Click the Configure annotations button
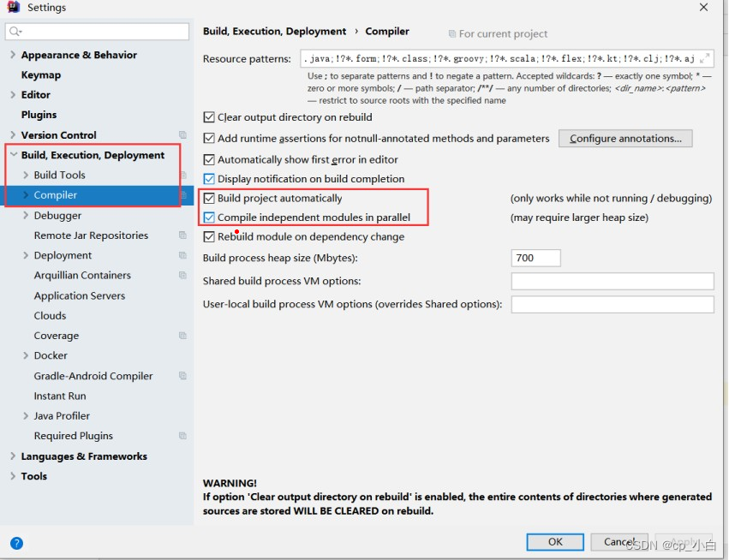The height and width of the screenshot is (560, 729). (x=625, y=139)
